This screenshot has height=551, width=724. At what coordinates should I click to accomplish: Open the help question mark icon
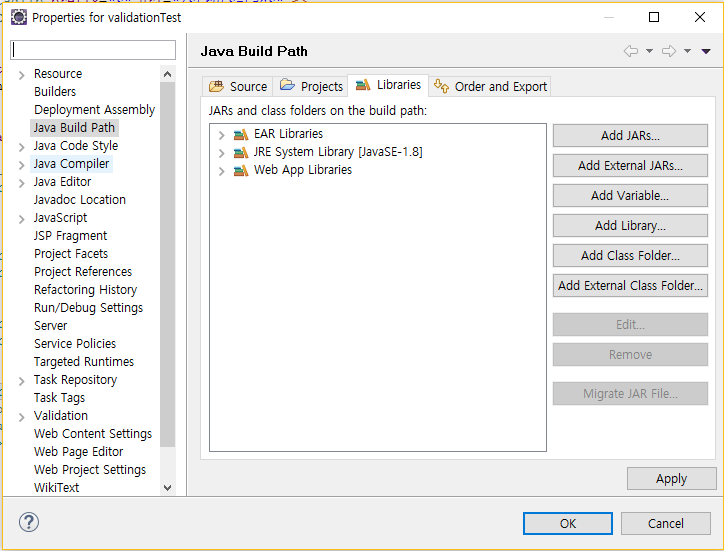[29, 522]
